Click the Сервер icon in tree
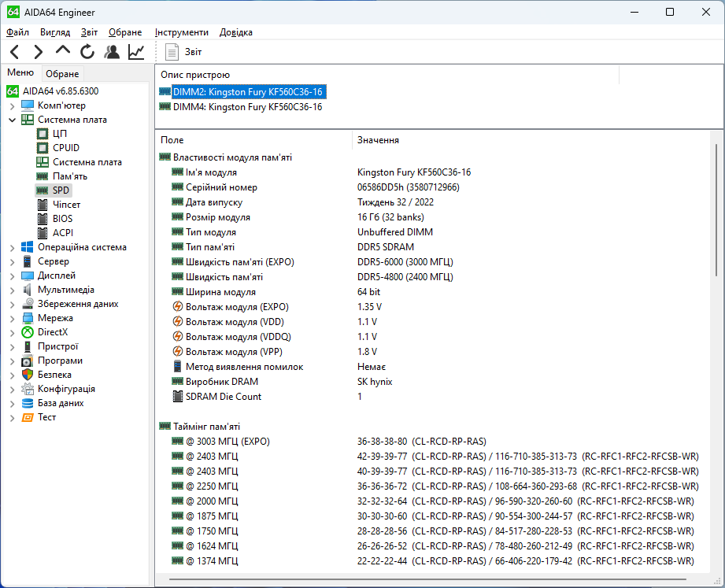725x588 pixels. 28,261
